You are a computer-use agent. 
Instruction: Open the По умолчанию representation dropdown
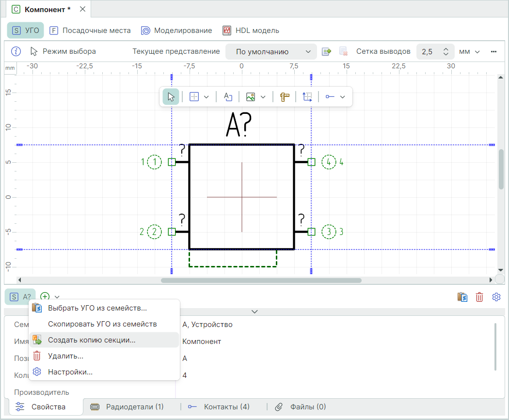[x=270, y=52]
